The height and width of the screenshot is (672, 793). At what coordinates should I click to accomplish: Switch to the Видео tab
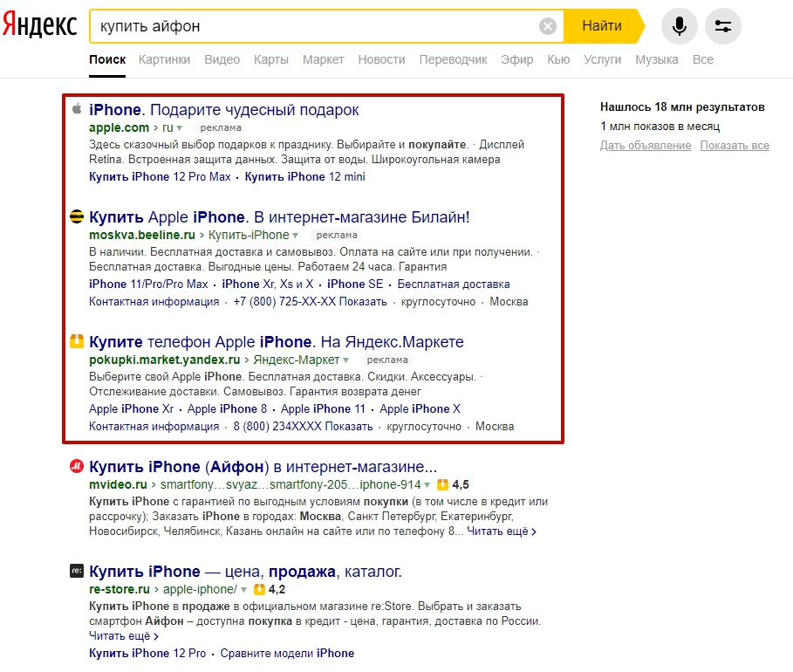222,59
